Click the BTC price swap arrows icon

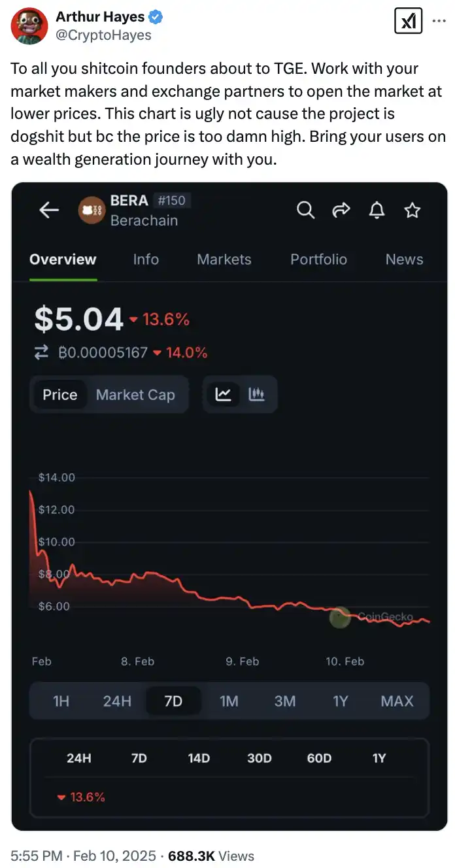coord(41,353)
